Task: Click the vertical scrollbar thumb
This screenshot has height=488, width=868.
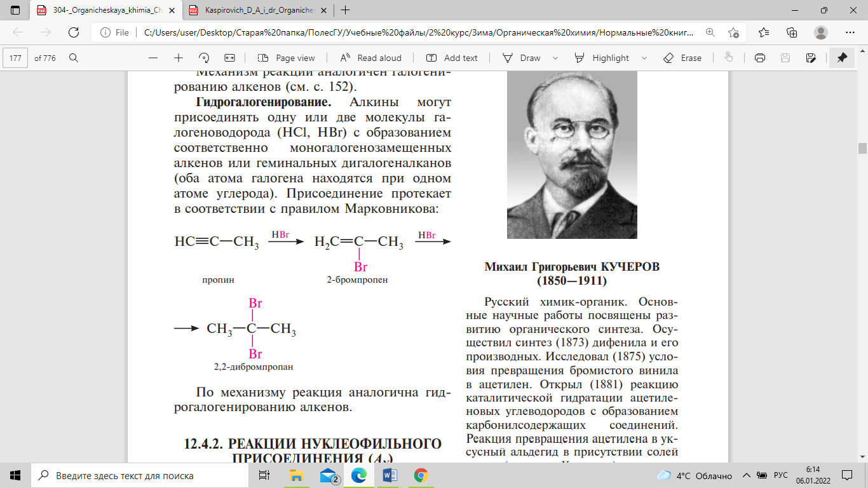Action: tap(862, 148)
